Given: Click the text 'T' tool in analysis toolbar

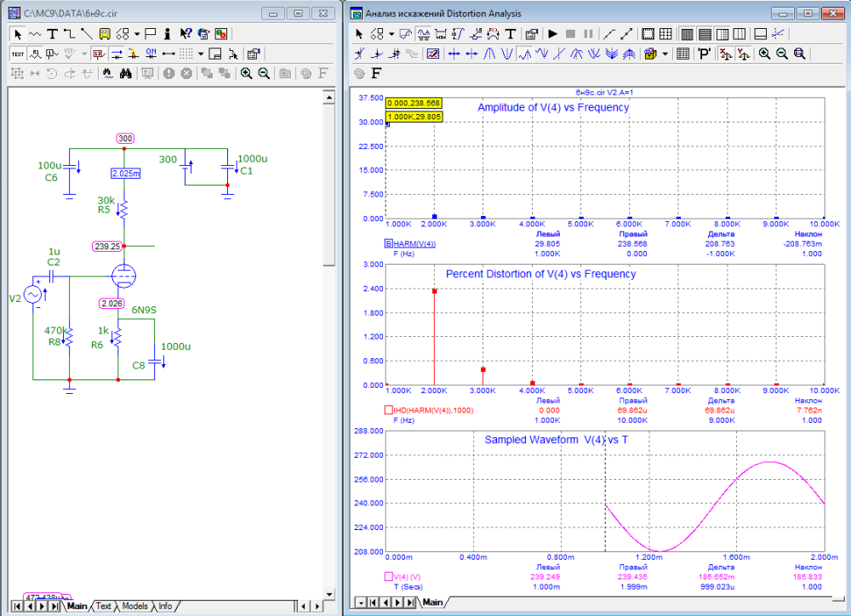Looking at the screenshot, I should tap(511, 34).
